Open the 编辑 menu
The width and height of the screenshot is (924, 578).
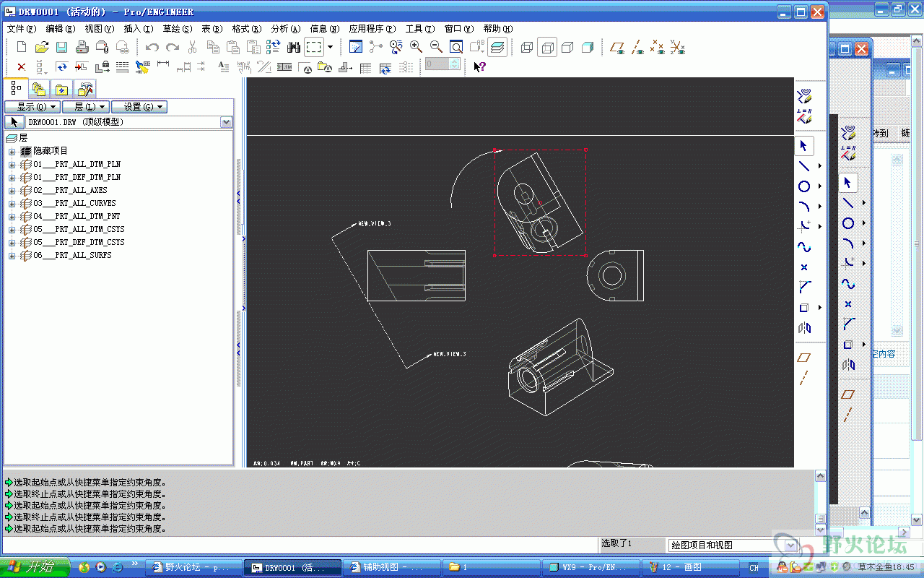click(x=60, y=29)
